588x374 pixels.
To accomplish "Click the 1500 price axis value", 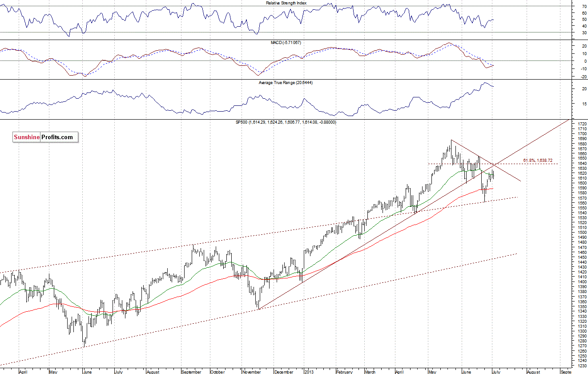I will 581,232.
